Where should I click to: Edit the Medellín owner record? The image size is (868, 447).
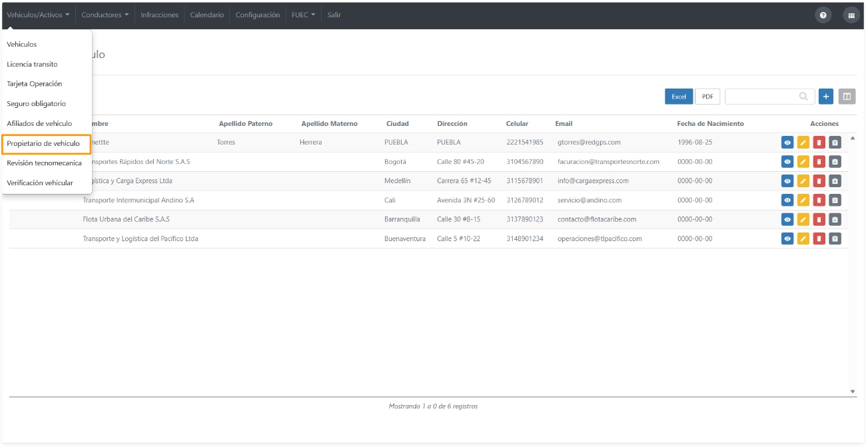coord(803,181)
